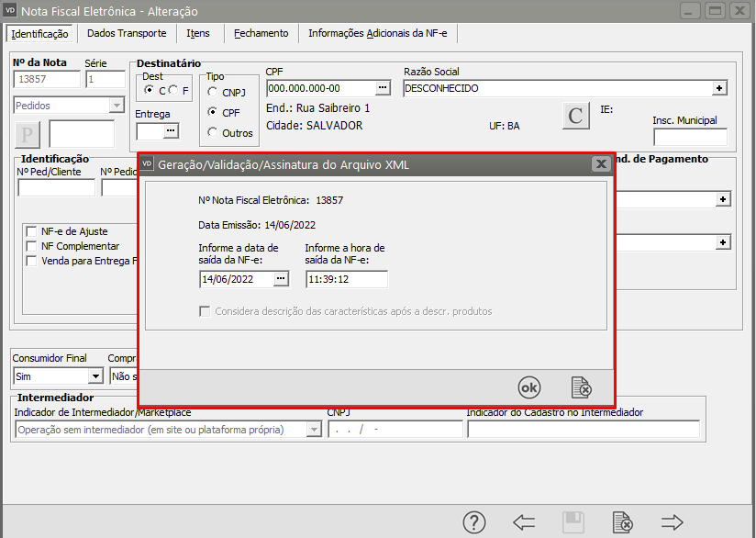The width and height of the screenshot is (756, 538).
Task: Check the NF-e de Ajuste box
Action: pyautogui.click(x=32, y=231)
